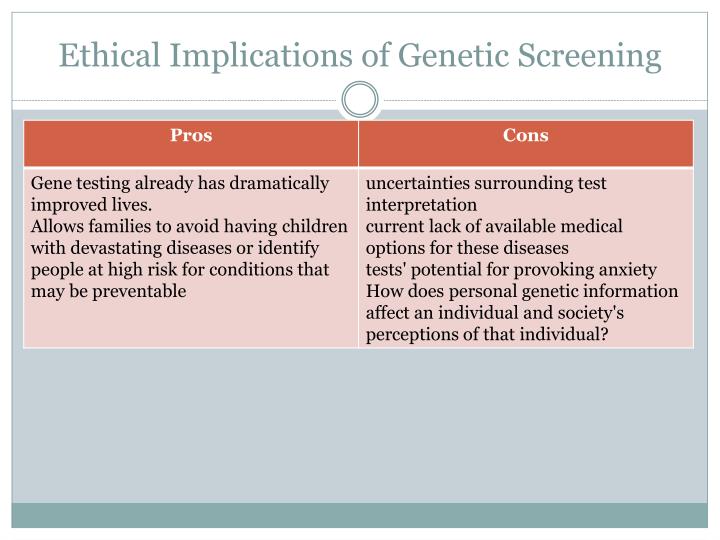720x540 pixels.
Task: Click 'tests' potential for provoking anxiety' line
Action: [511, 270]
